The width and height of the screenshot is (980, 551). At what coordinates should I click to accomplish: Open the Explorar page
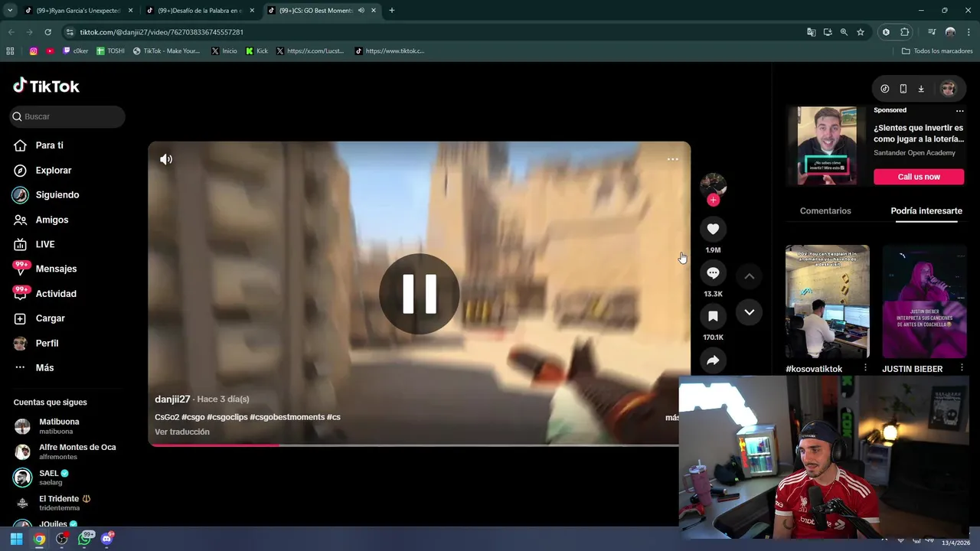pos(53,170)
